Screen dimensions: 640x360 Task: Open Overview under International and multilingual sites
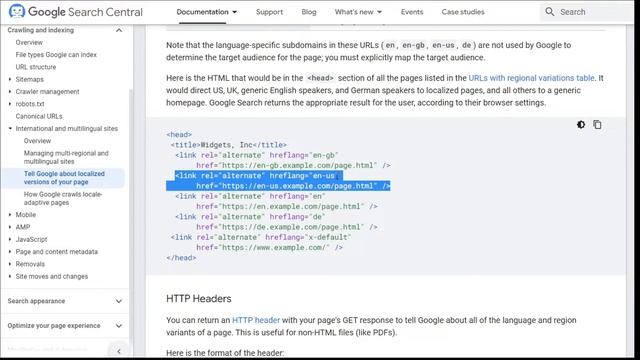[37, 141]
